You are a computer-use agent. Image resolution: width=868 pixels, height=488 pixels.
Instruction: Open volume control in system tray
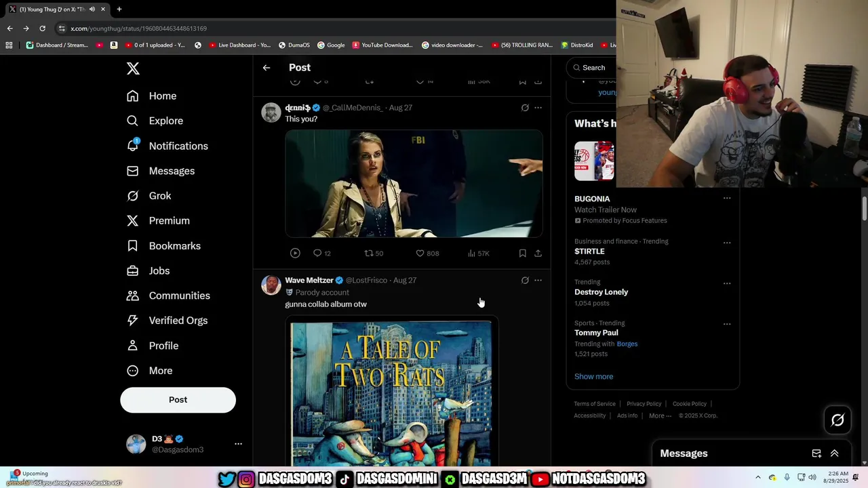coord(812,477)
